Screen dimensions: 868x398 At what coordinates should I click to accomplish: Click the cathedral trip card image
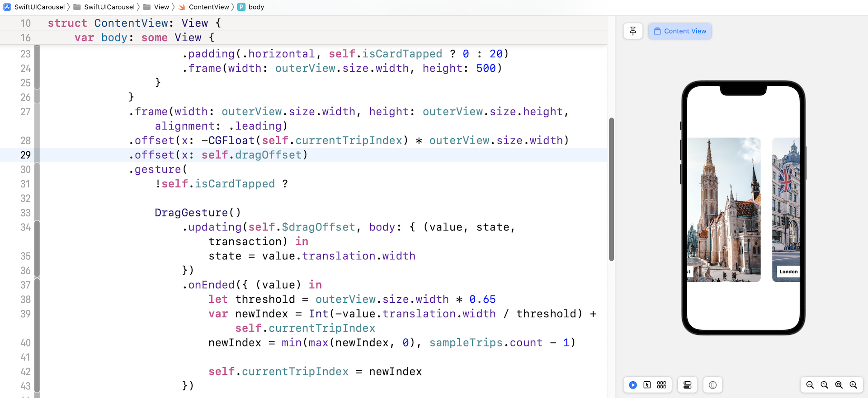723,208
